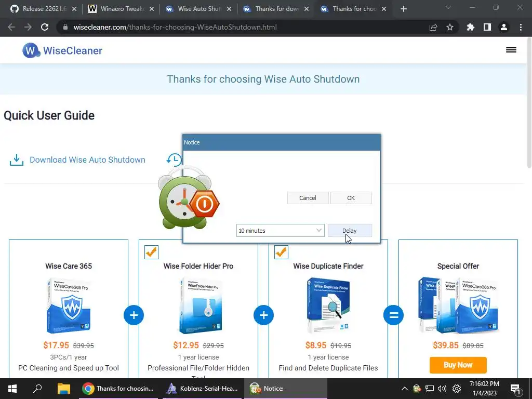Screen dimensions: 532x399
Task: Select the Notice taskbar item
Action: (285, 389)
